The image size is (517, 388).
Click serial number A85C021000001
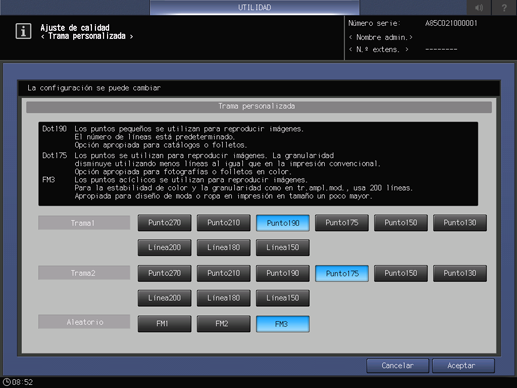click(x=451, y=23)
